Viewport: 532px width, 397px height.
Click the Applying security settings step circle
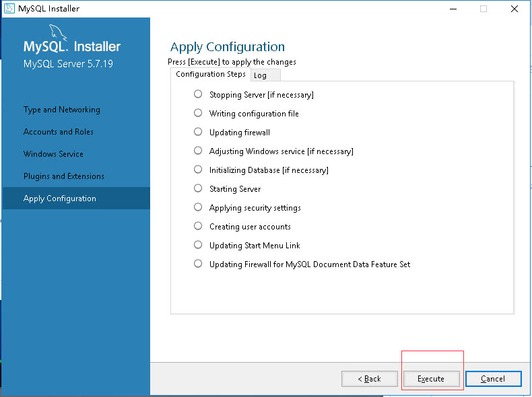198,207
